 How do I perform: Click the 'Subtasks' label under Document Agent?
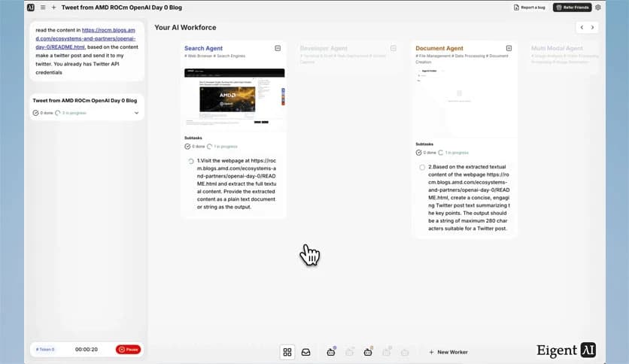(424, 144)
